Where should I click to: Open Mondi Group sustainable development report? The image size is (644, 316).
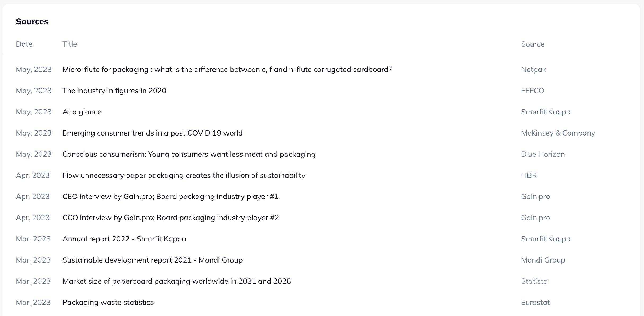(x=153, y=260)
